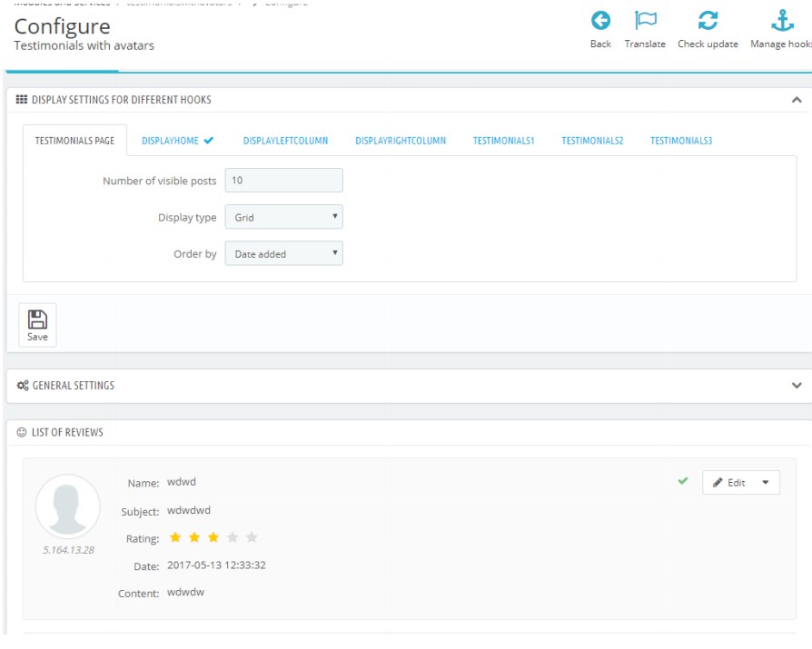This screenshot has width=812, height=649.
Task: Select the second rating star
Action: (194, 537)
